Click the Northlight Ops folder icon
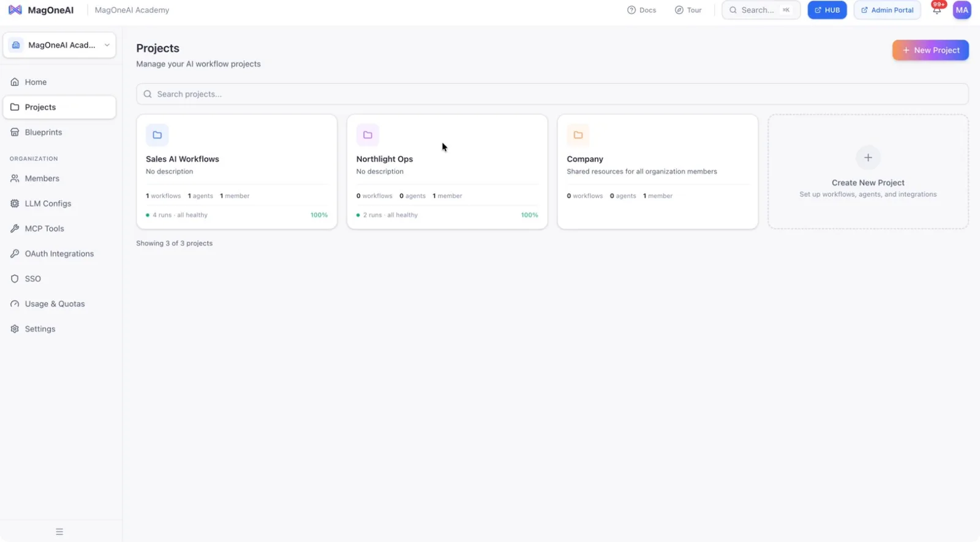Screen dimensions: 980x542 tap(367, 135)
